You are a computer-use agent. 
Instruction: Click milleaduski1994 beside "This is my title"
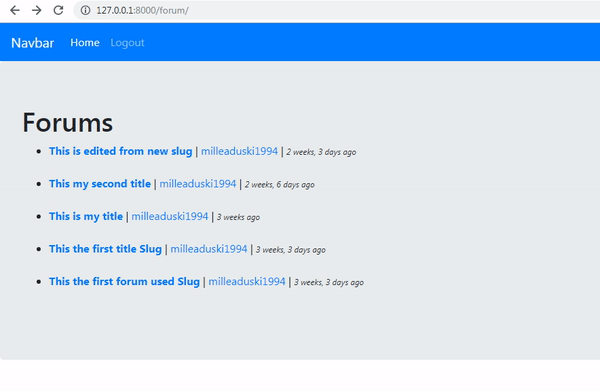170,216
